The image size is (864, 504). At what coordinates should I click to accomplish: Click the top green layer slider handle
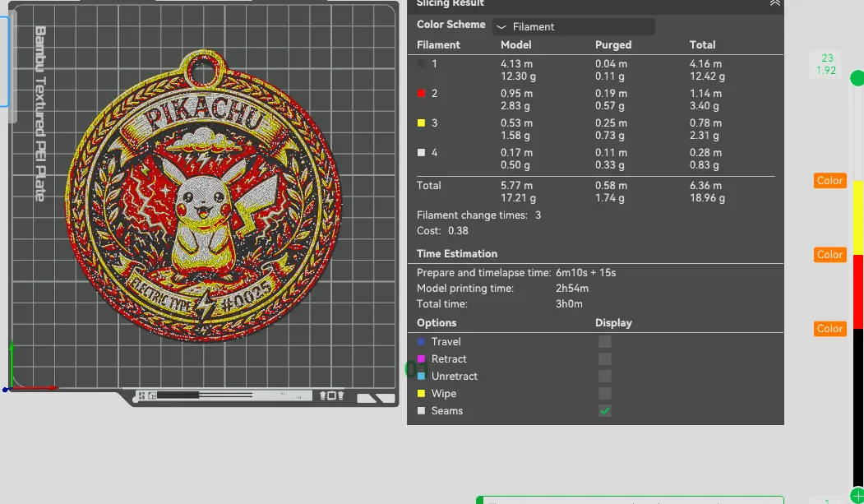857,78
